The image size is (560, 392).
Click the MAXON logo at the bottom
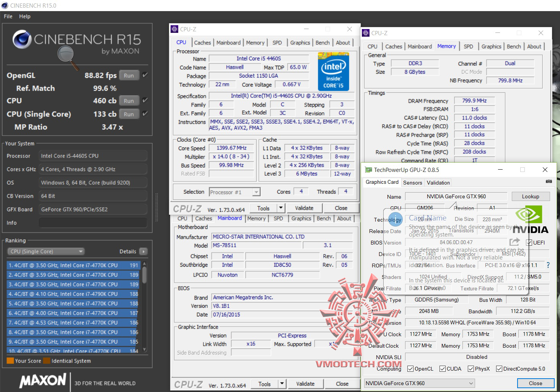[x=43, y=381]
